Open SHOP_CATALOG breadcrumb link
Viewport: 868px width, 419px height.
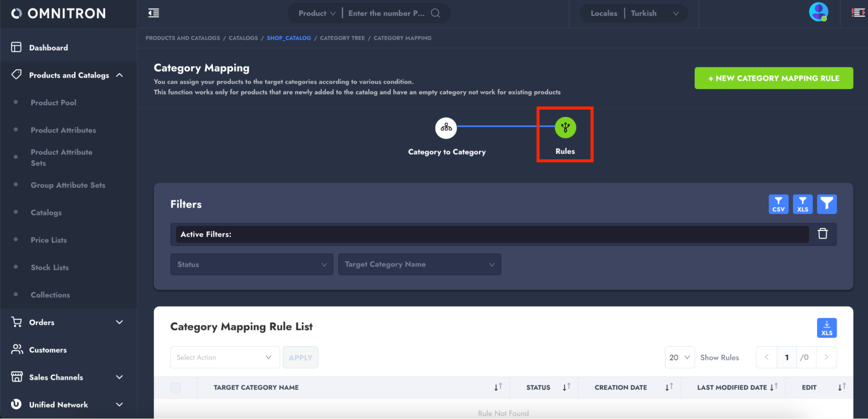click(289, 38)
